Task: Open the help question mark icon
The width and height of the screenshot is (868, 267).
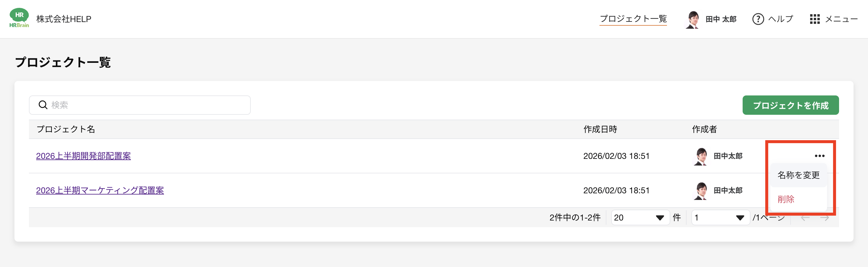Action: [x=758, y=19]
